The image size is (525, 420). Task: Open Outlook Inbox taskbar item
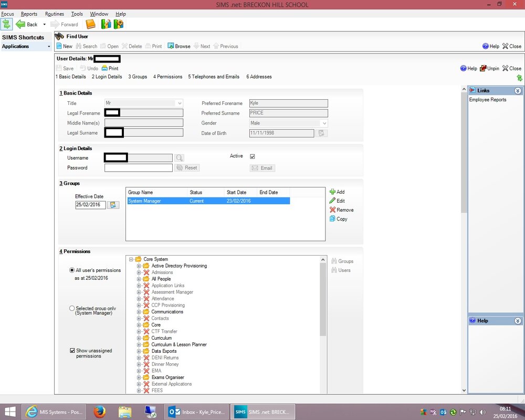pos(196,412)
